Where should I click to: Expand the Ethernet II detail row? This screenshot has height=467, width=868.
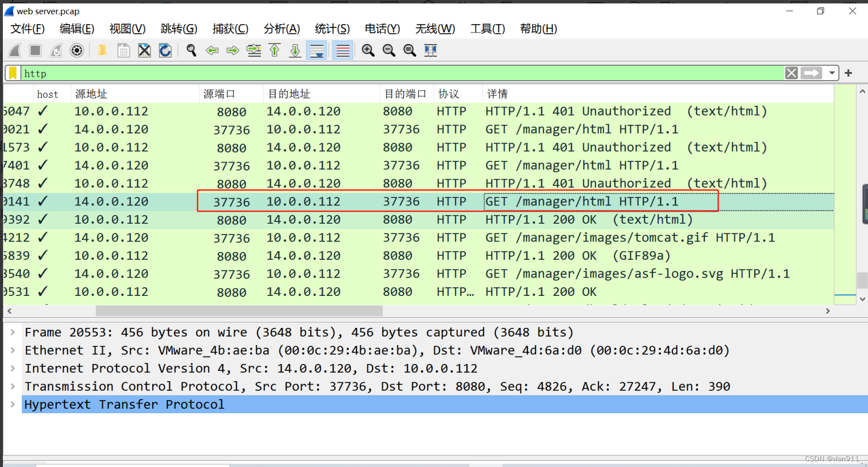click(x=13, y=350)
